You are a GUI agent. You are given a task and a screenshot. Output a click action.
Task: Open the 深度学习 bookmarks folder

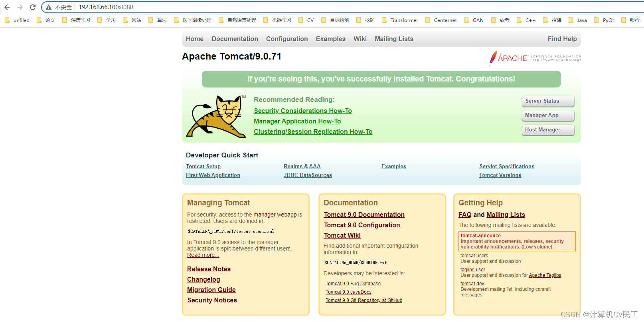coord(76,20)
